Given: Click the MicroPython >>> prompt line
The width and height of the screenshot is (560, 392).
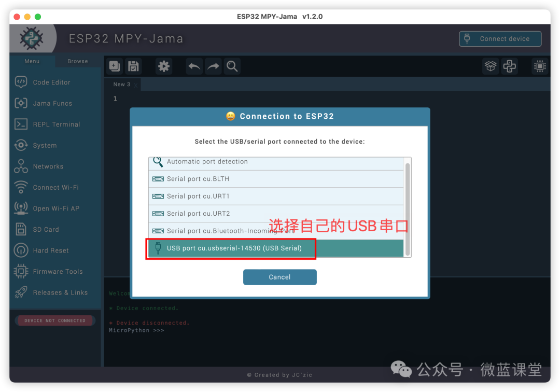Looking at the screenshot, I should (136, 330).
